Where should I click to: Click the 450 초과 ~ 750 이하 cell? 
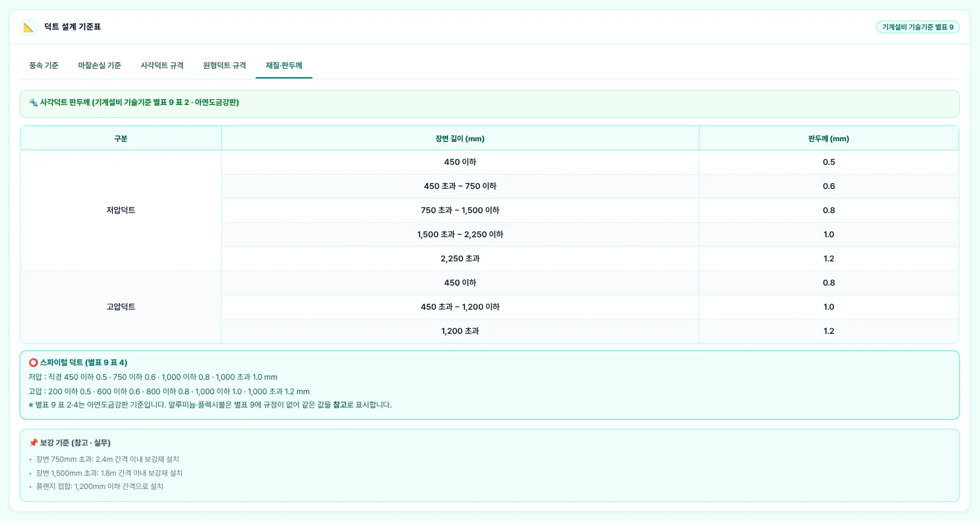pos(460,186)
